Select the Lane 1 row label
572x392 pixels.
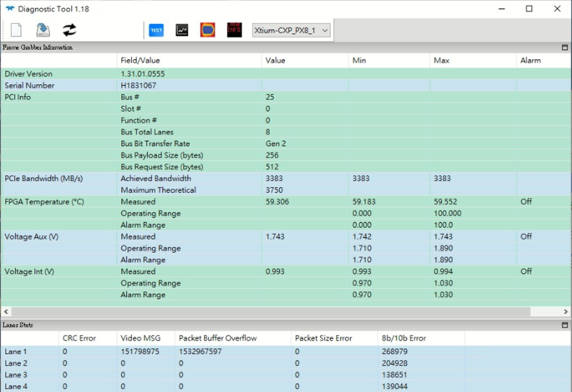pos(16,352)
